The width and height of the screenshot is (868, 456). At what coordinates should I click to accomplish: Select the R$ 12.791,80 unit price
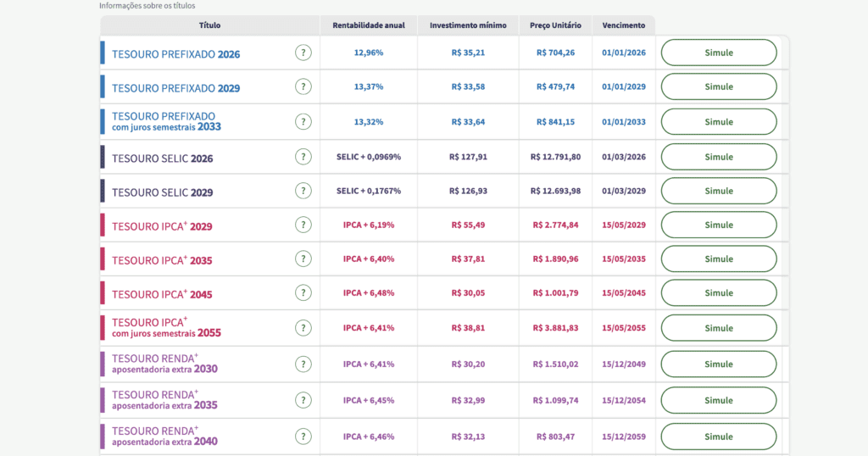pyautogui.click(x=556, y=157)
